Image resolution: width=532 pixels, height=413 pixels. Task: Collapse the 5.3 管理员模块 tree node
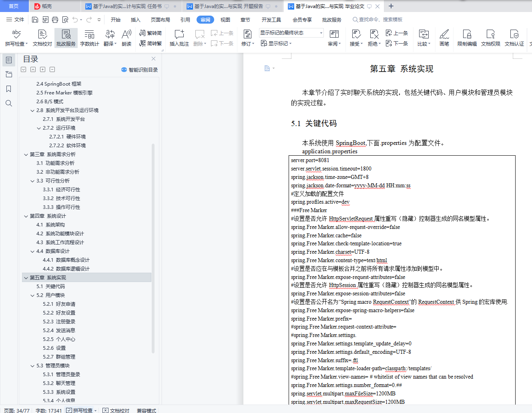pyautogui.click(x=32, y=366)
